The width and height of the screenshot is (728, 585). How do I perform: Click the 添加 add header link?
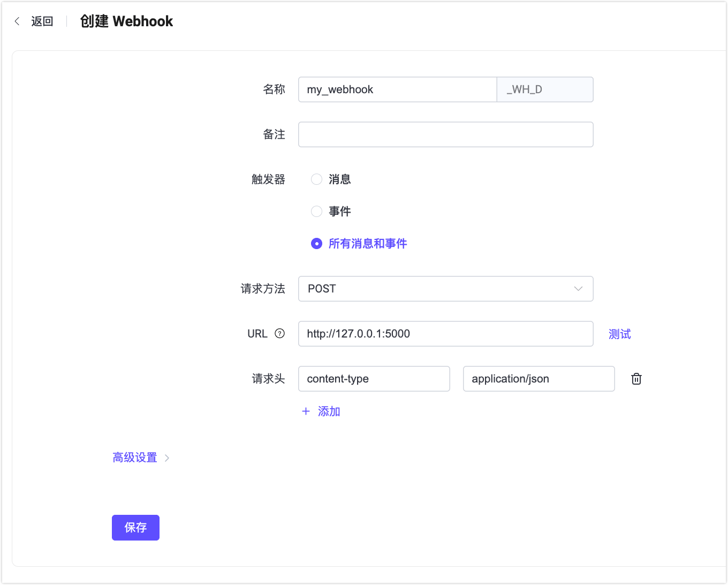(x=329, y=411)
